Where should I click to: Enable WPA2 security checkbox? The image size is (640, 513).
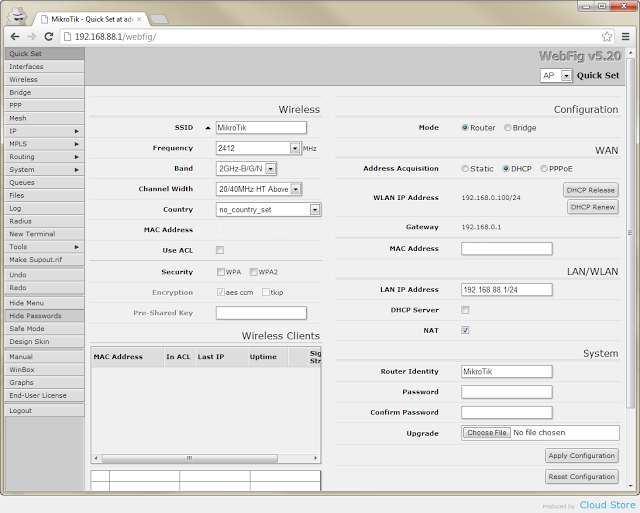pyautogui.click(x=253, y=272)
